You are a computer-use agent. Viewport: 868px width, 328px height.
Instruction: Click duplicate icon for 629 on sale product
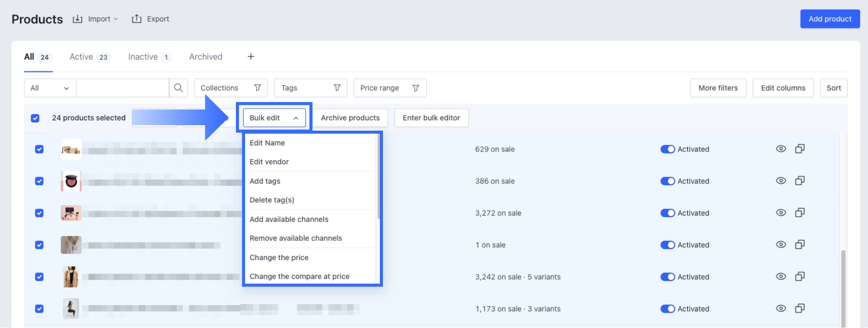(800, 149)
